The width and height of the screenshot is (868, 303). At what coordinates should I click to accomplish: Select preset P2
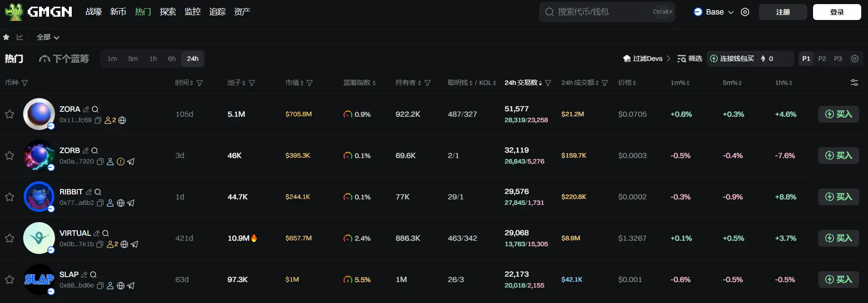click(822, 59)
